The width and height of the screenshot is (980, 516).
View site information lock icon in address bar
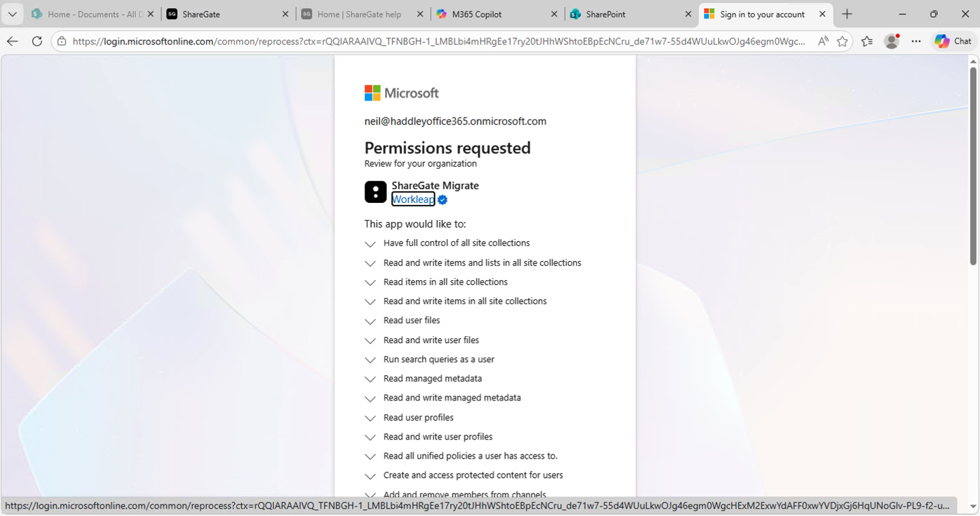tap(62, 41)
